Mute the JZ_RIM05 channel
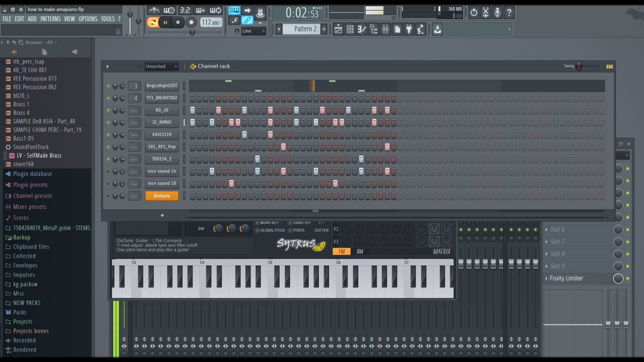 (108, 122)
